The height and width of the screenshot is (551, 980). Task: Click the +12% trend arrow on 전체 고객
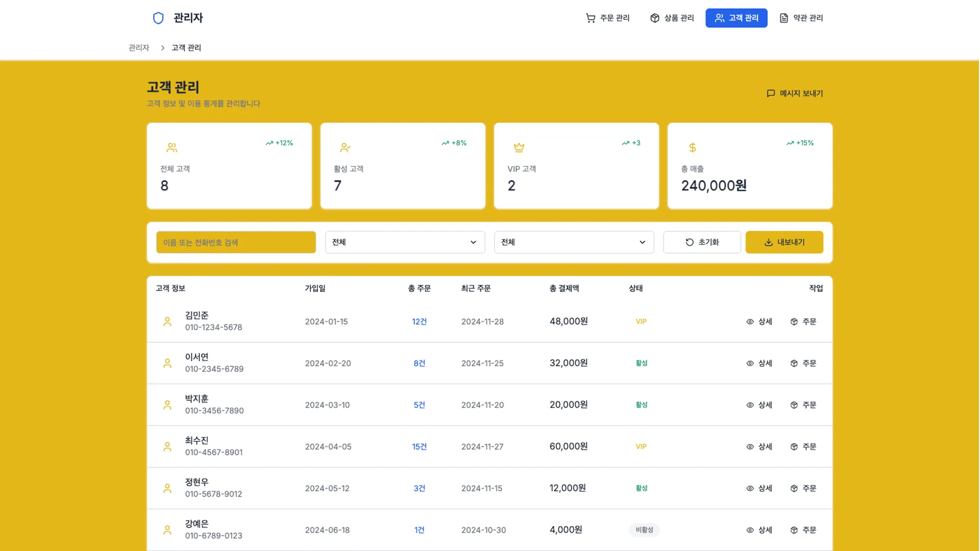coord(269,143)
